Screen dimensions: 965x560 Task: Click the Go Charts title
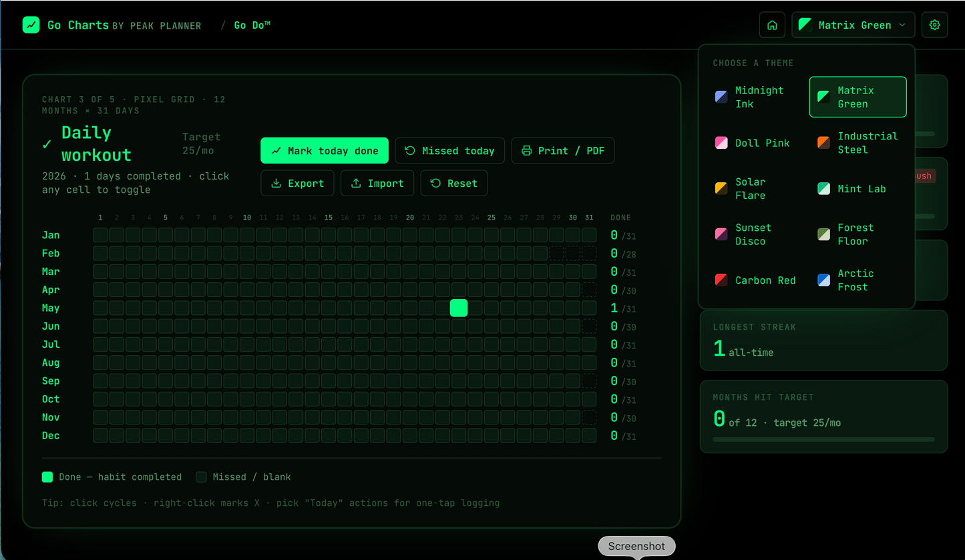[78, 25]
